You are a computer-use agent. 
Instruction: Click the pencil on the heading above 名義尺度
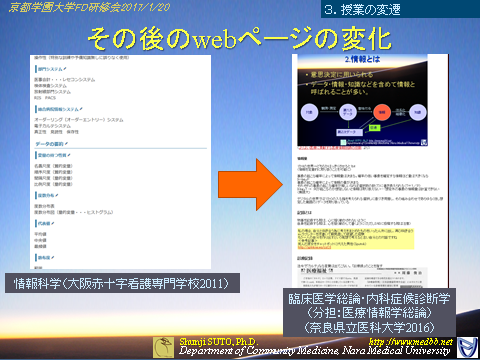(69, 155)
